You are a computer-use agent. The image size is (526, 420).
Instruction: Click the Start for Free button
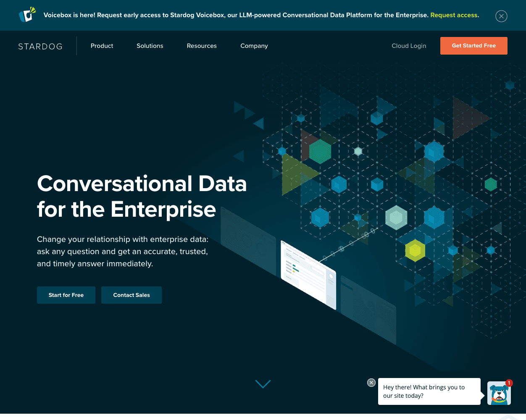click(x=66, y=295)
